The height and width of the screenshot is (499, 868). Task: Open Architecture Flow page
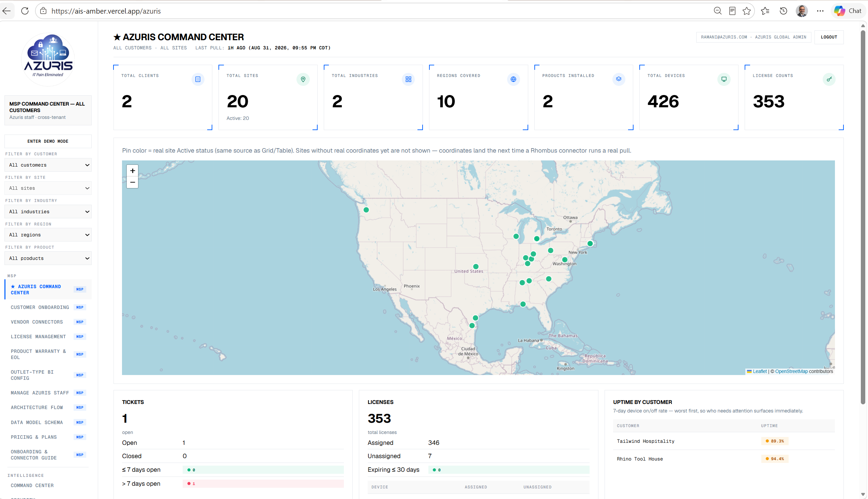(x=48, y=408)
